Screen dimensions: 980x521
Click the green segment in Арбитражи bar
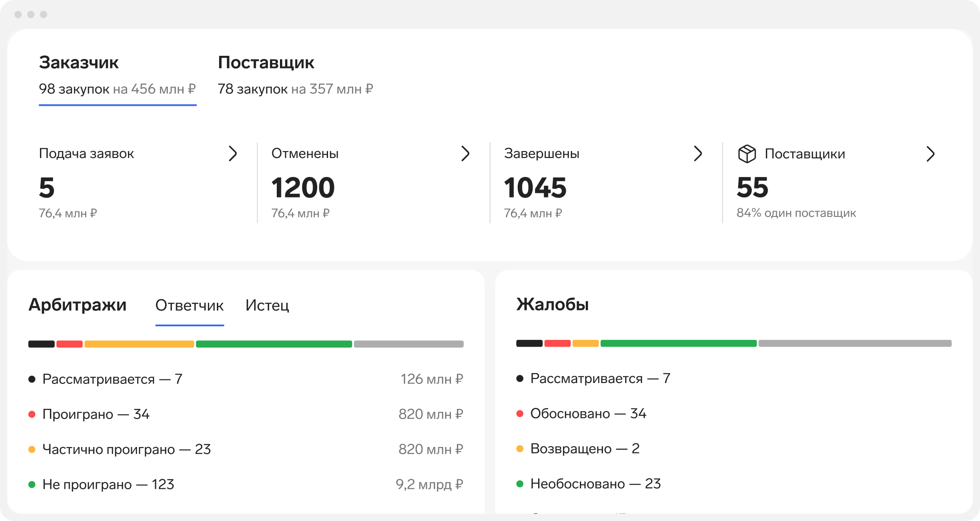(x=274, y=344)
